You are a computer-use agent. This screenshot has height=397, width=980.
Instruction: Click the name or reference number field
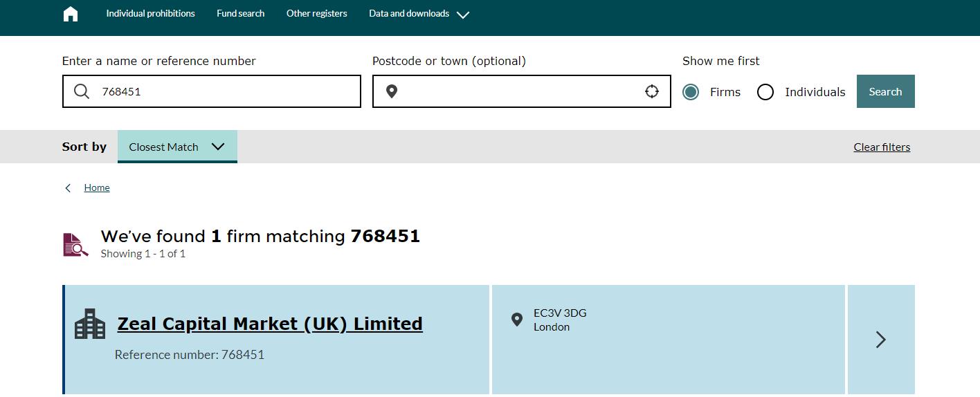212,91
